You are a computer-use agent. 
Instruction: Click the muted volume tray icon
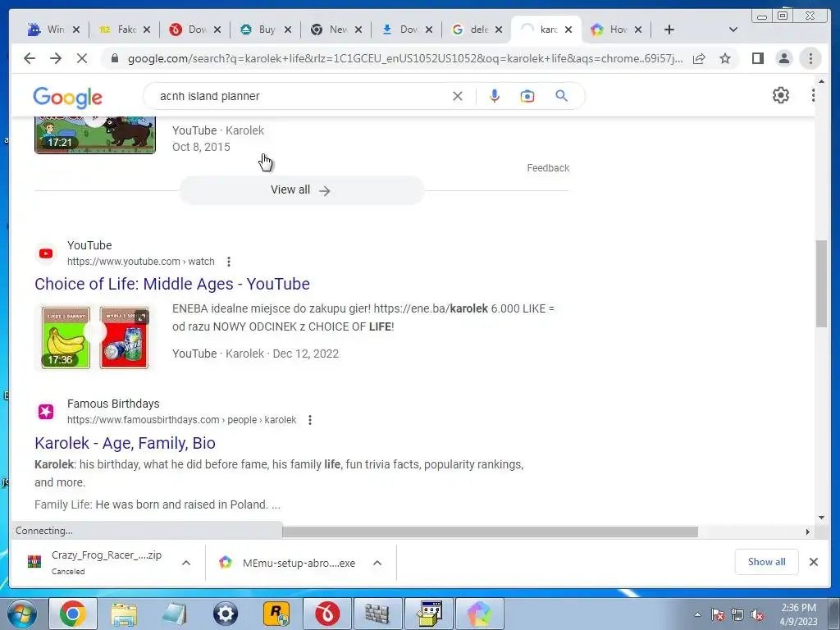tap(757, 614)
